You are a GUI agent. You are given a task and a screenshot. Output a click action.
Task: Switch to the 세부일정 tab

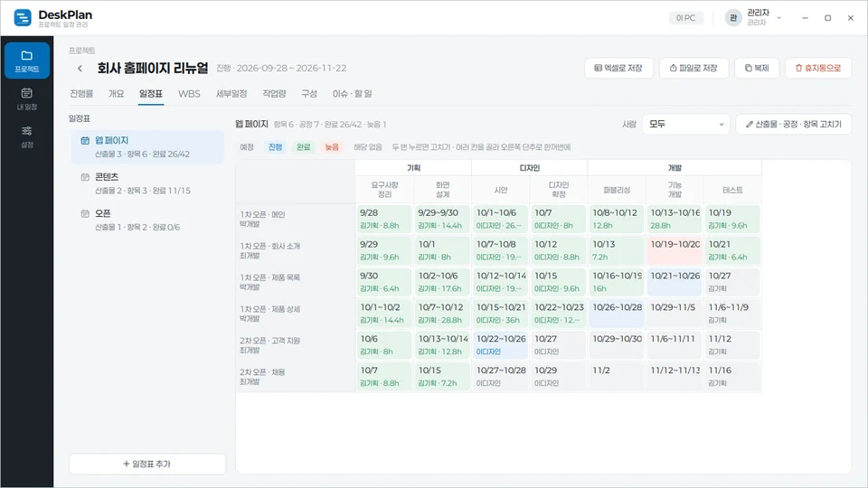point(231,93)
